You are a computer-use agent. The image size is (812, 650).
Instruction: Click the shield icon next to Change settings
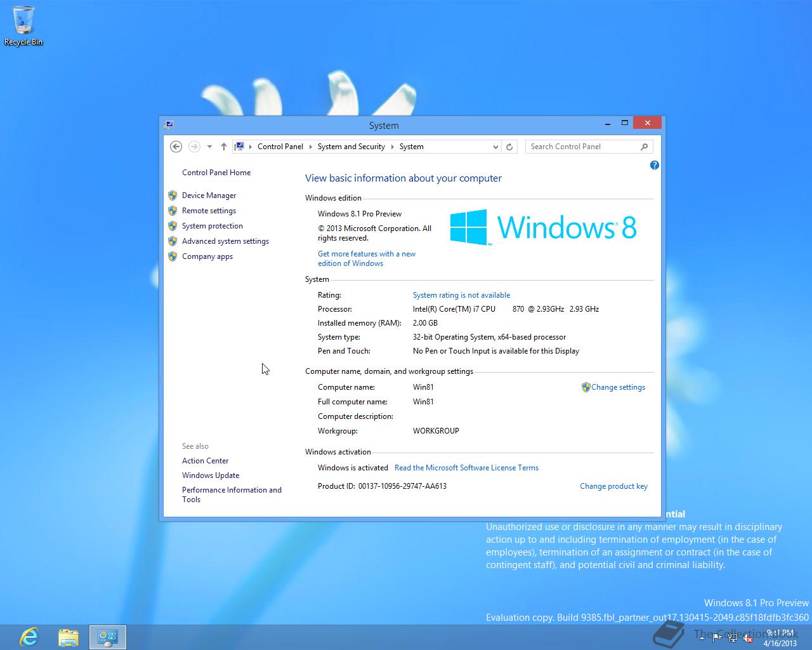[x=586, y=387]
